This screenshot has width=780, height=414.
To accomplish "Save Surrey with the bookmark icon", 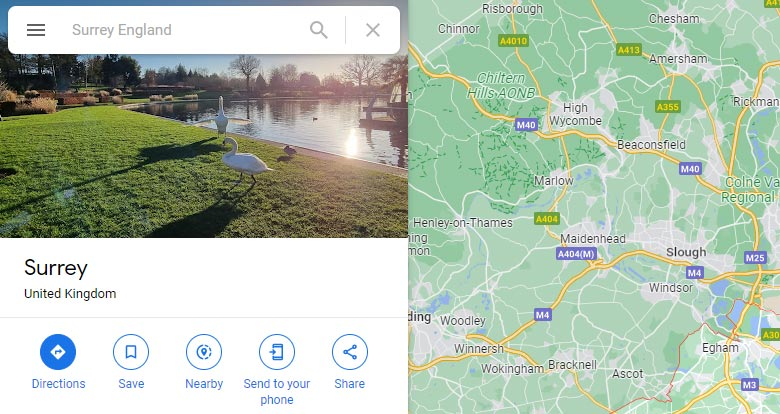I will point(131,352).
